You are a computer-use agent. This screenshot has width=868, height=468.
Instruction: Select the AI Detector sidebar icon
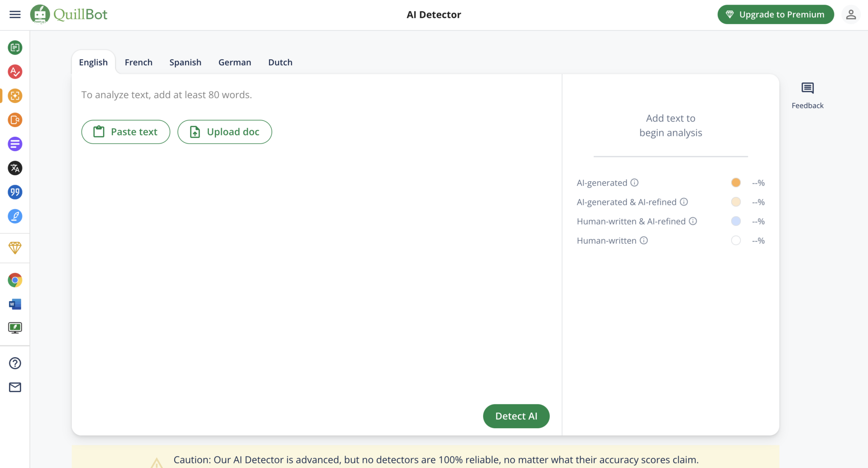[x=15, y=96]
